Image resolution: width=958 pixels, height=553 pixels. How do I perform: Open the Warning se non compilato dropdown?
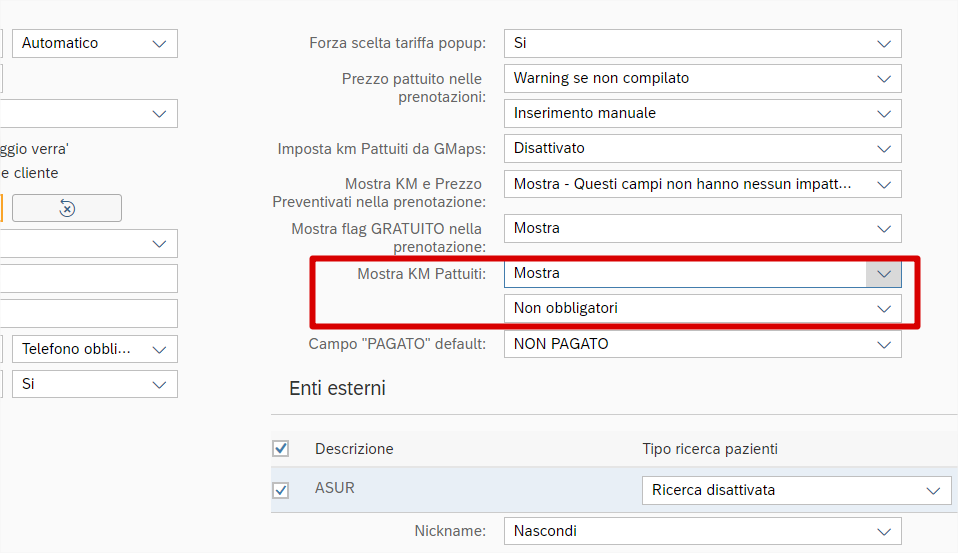(x=883, y=78)
